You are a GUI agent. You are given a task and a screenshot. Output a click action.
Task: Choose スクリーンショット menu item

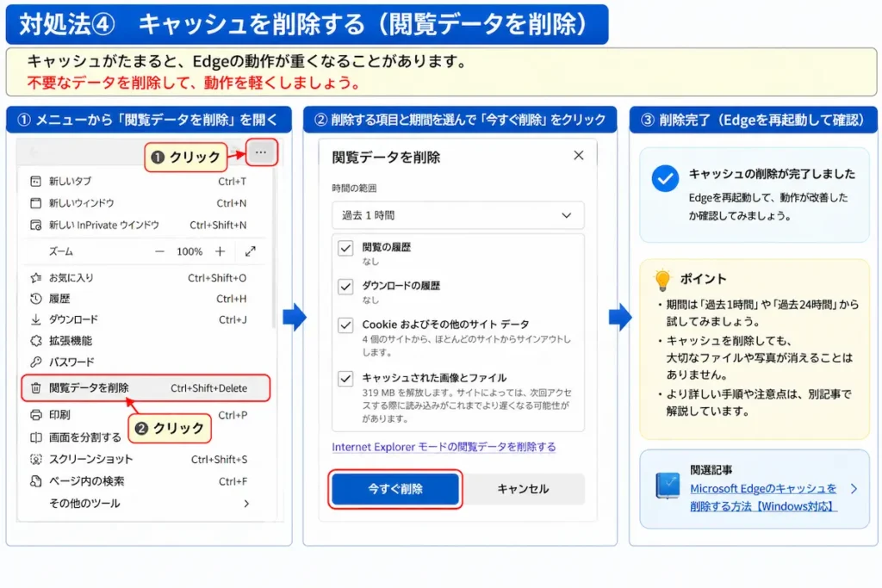[139, 459]
